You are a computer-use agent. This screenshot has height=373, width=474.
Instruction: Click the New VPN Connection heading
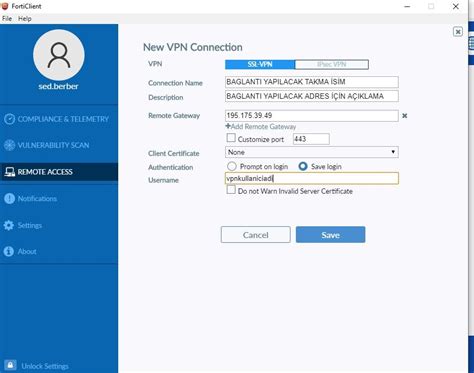193,47
